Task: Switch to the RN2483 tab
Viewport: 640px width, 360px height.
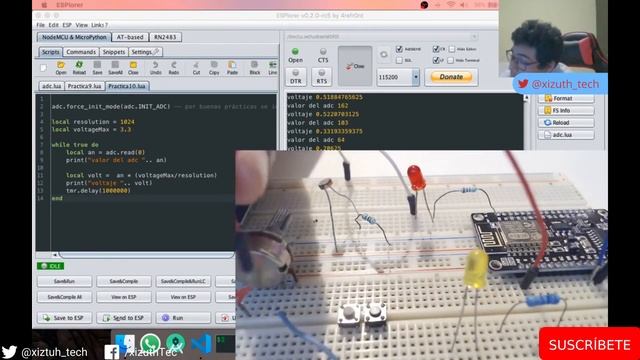Action: point(165,37)
